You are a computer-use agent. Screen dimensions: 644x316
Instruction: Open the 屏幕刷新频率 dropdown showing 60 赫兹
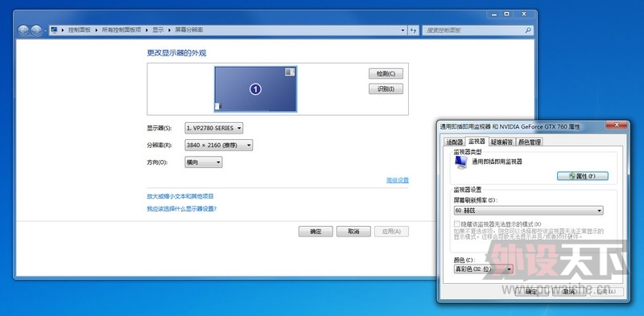click(529, 211)
